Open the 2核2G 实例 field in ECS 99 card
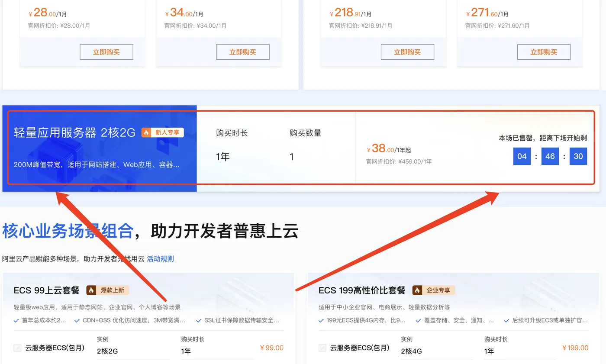The height and width of the screenshot is (364, 606). (x=133, y=351)
